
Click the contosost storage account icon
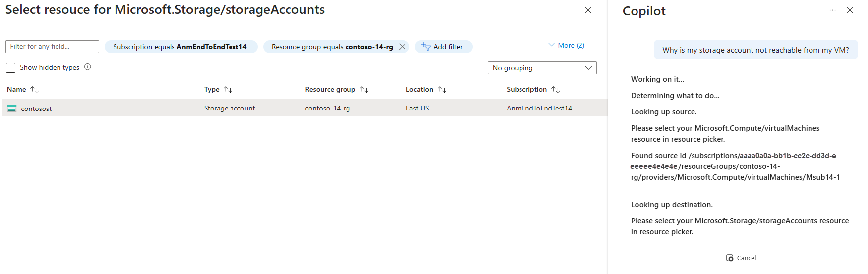click(x=12, y=109)
